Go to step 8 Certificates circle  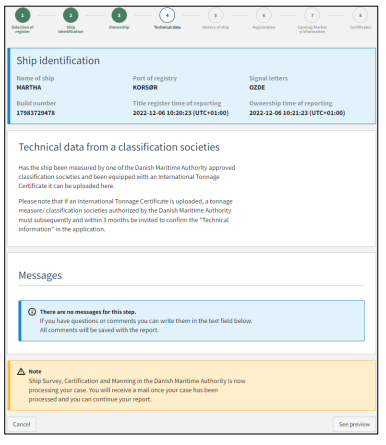tap(360, 15)
